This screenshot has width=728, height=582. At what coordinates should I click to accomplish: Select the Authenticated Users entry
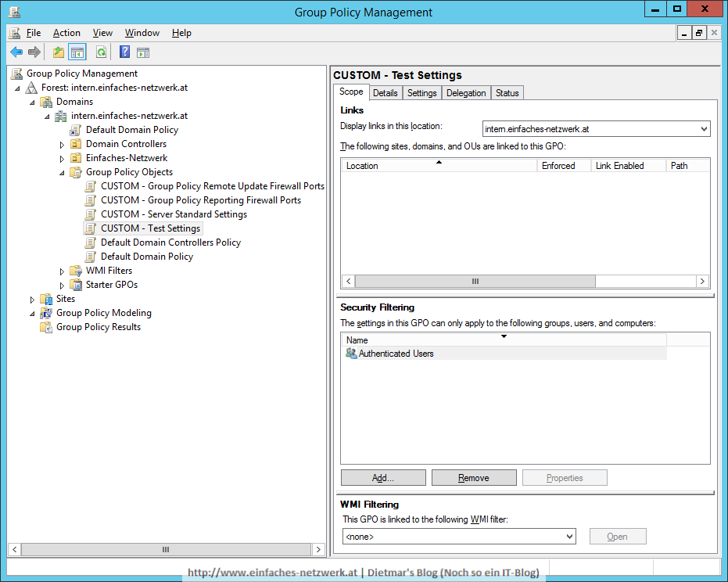pyautogui.click(x=396, y=354)
